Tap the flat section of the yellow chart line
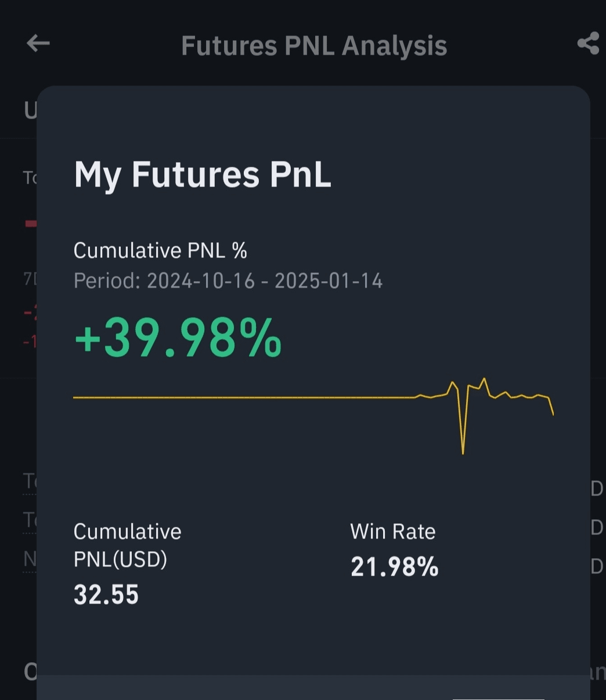 tap(244, 397)
